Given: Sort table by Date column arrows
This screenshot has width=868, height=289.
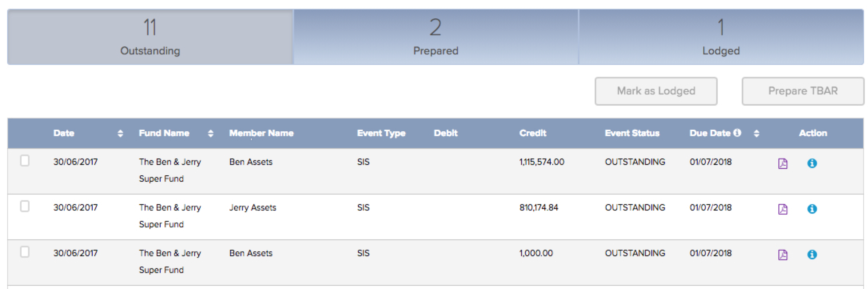Looking at the screenshot, I should [x=120, y=134].
